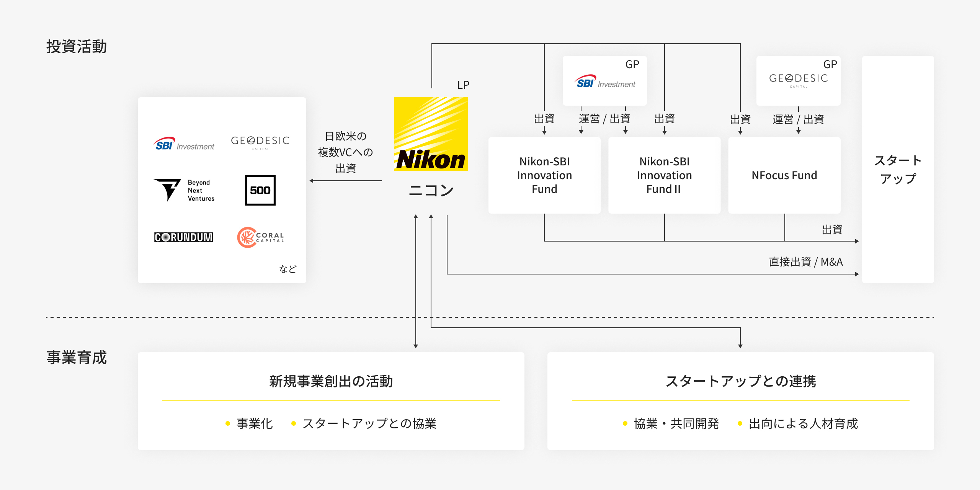Image resolution: width=980 pixels, height=490 pixels.
Task: Select the NFocus Fund box
Action: [x=784, y=175]
